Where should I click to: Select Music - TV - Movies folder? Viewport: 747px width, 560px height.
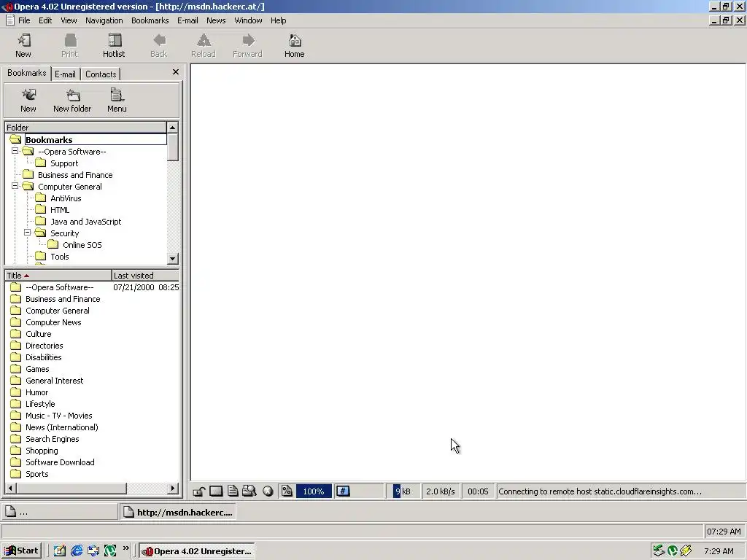(59, 416)
